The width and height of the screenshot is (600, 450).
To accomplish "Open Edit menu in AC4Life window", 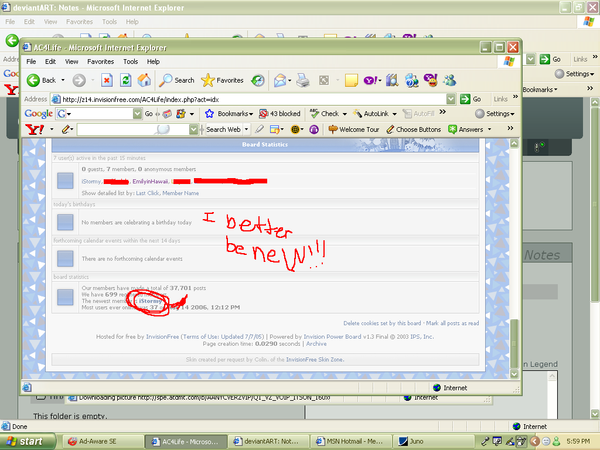I will coord(50,62).
